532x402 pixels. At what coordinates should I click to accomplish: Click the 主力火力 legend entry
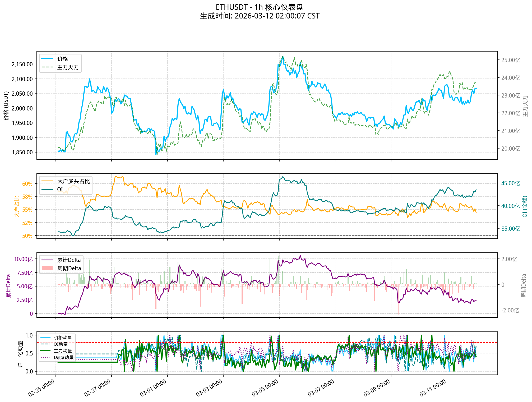point(68,67)
